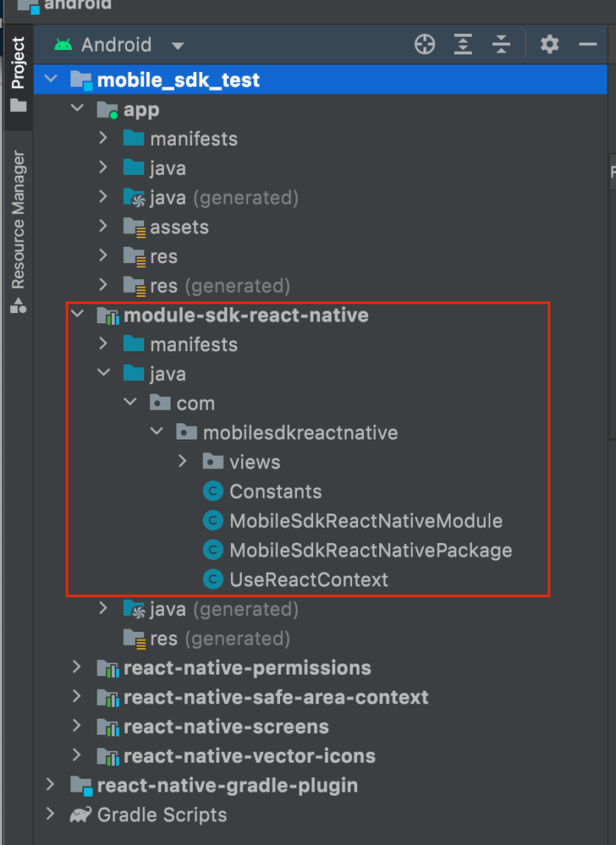Click the Gradle Scripts elephant icon
The width and height of the screenshot is (616, 845).
pos(81,815)
